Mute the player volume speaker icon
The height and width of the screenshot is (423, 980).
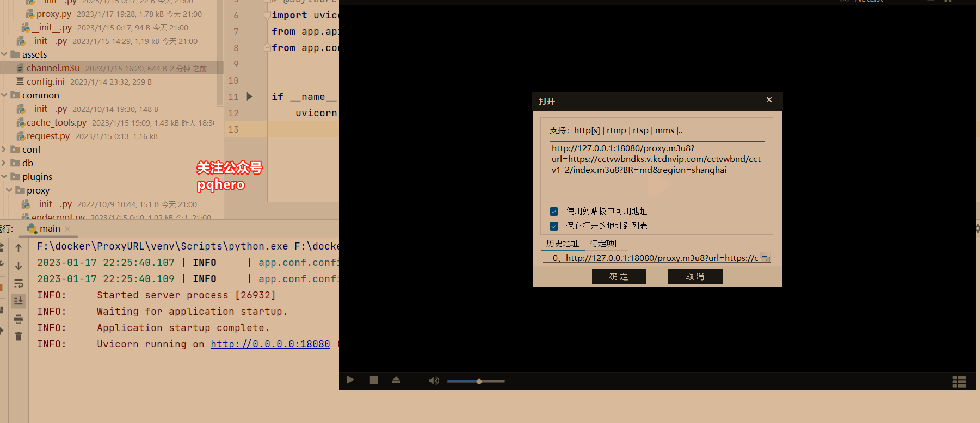click(x=434, y=381)
